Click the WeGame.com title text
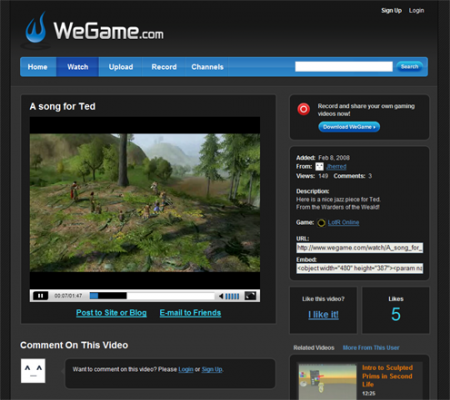Screen dimensions: 450x400 (x=109, y=31)
